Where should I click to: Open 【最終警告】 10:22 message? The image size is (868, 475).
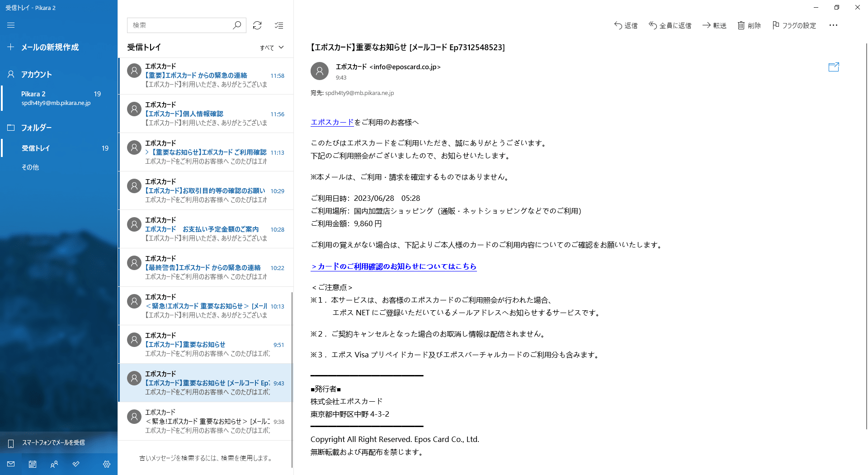(x=206, y=267)
